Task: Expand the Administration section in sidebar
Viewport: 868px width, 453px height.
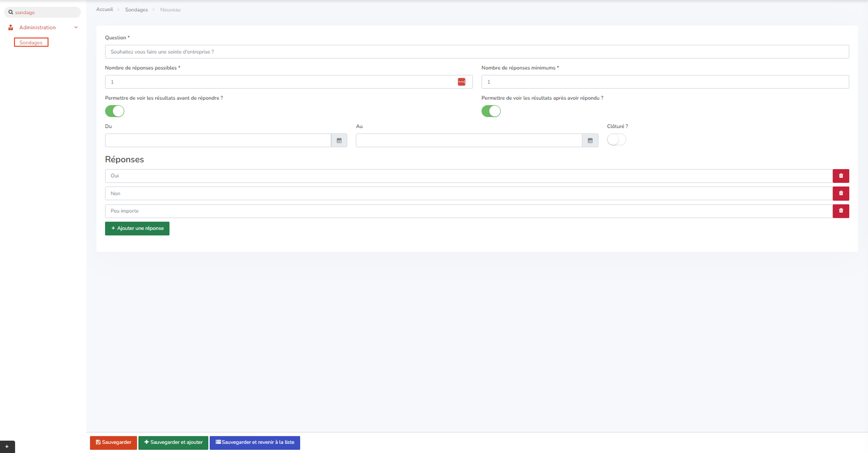Action: click(x=43, y=27)
